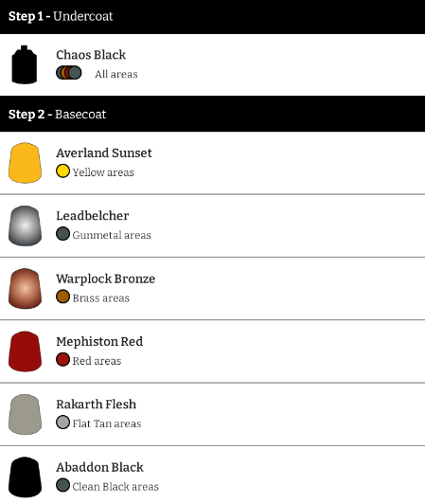The image size is (425, 504).
Task: Select the Averland Sunset paint pot icon
Action: (x=25, y=163)
